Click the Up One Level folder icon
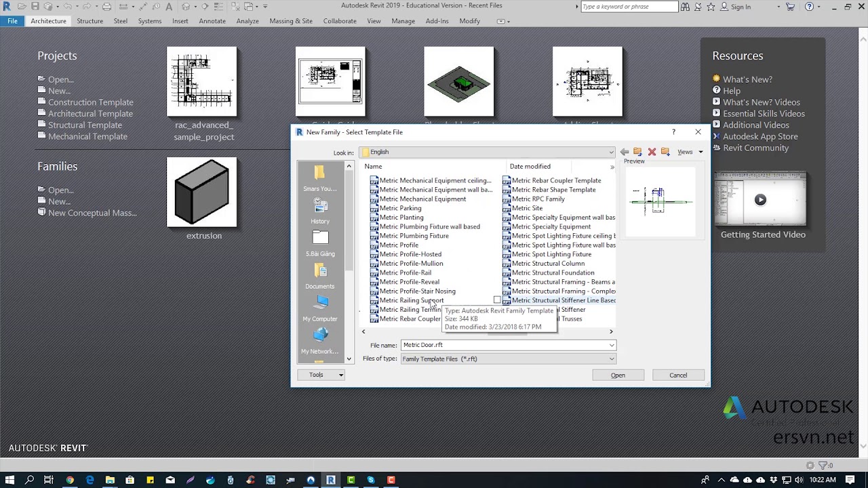 (637, 152)
